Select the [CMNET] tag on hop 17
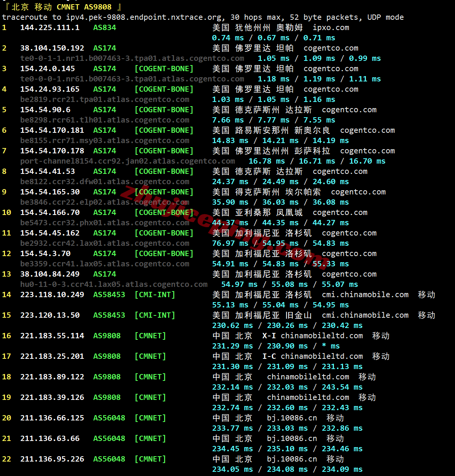 pos(150,356)
